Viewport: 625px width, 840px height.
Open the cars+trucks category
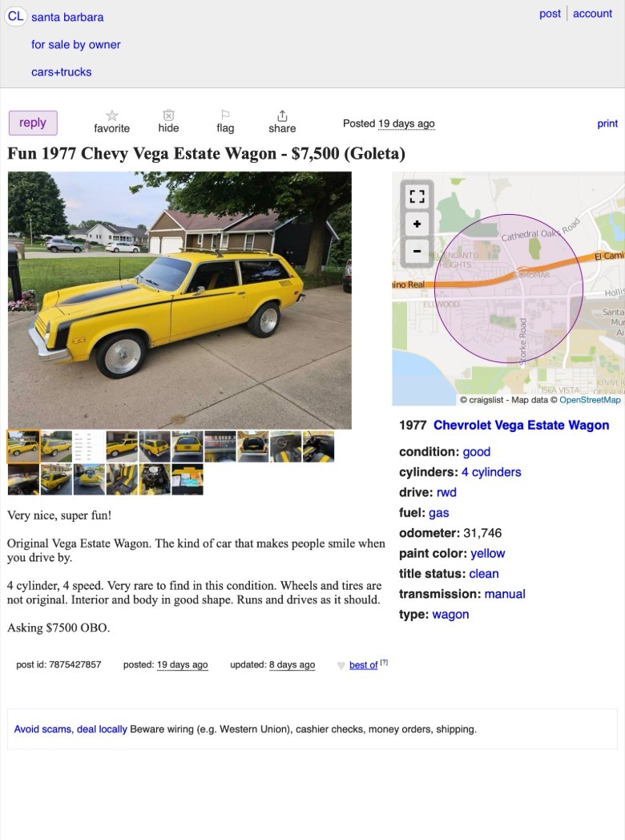point(62,72)
